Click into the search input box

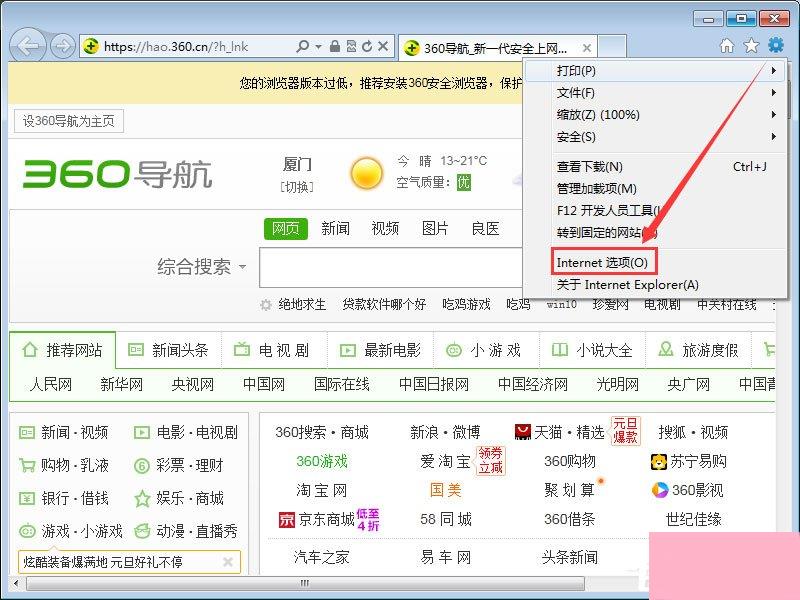point(391,267)
